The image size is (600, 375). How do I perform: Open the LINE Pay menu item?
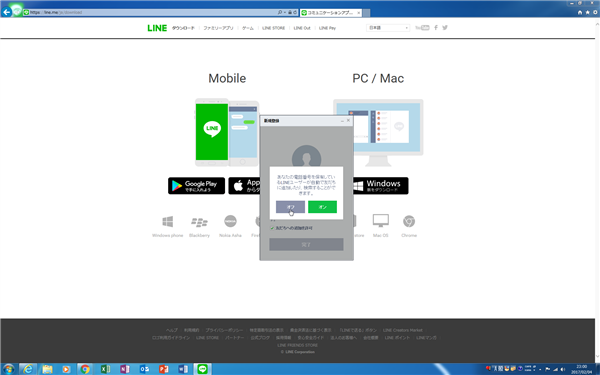pos(327,28)
